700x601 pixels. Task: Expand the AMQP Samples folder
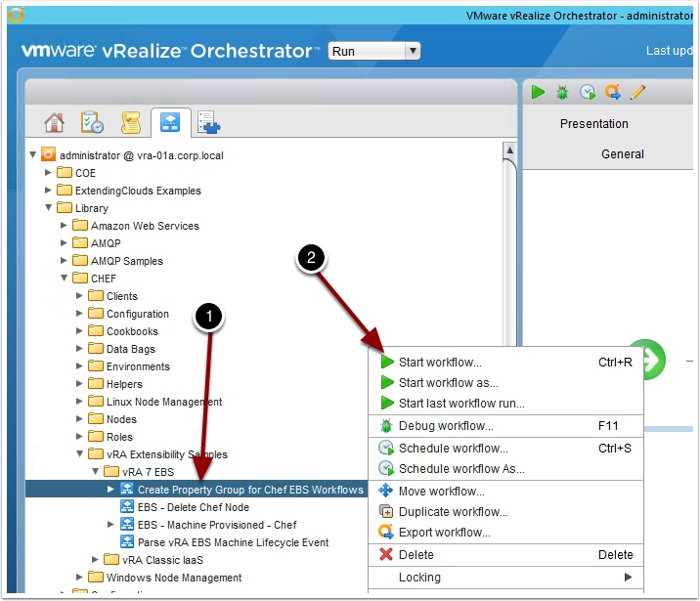tap(64, 260)
